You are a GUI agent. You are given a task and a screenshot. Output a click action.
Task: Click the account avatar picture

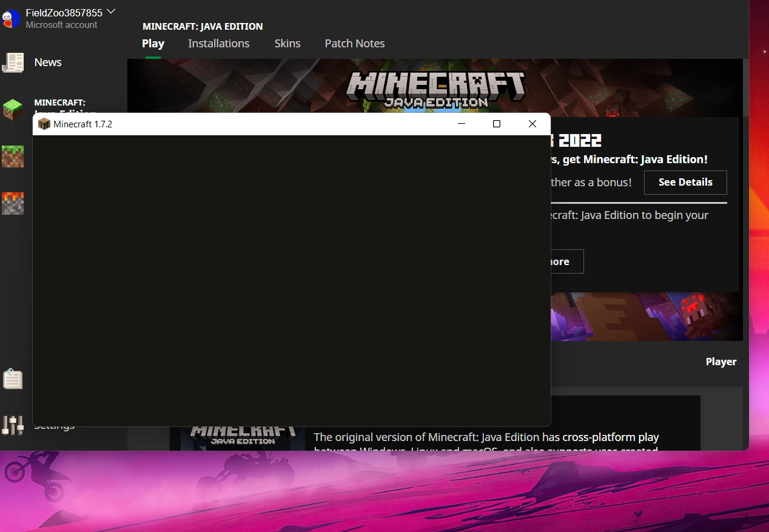pyautogui.click(x=12, y=18)
